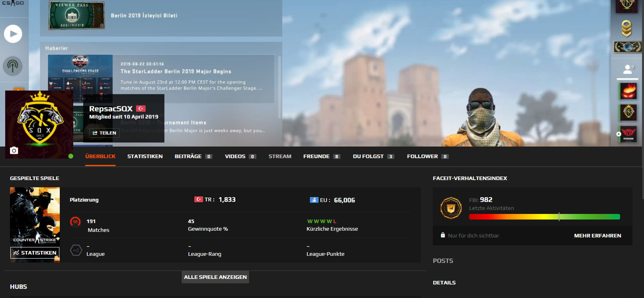Viewport: 644px width, 298px height.
Task: Click the FACEIT behaviour index badge icon
Action: (451, 208)
